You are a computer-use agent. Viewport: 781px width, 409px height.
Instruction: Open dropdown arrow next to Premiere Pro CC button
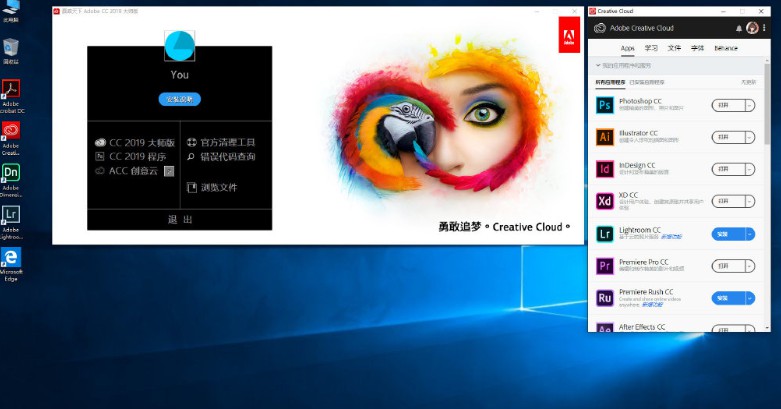[750, 266]
